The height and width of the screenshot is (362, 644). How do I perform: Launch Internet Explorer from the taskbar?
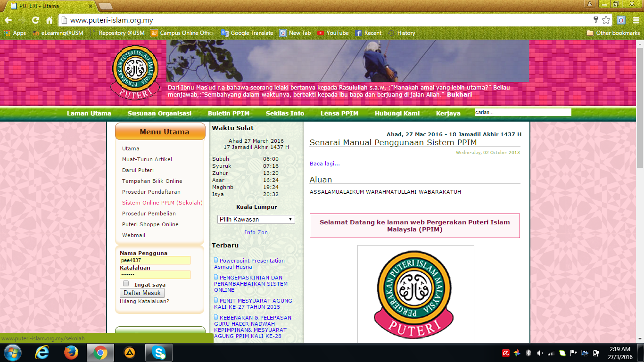click(x=42, y=353)
